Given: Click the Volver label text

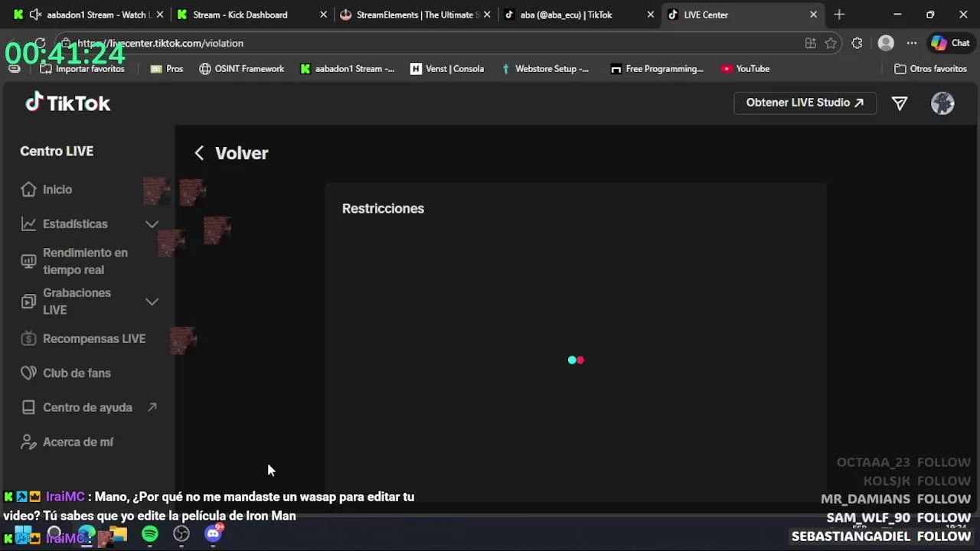Looking at the screenshot, I should click(241, 153).
